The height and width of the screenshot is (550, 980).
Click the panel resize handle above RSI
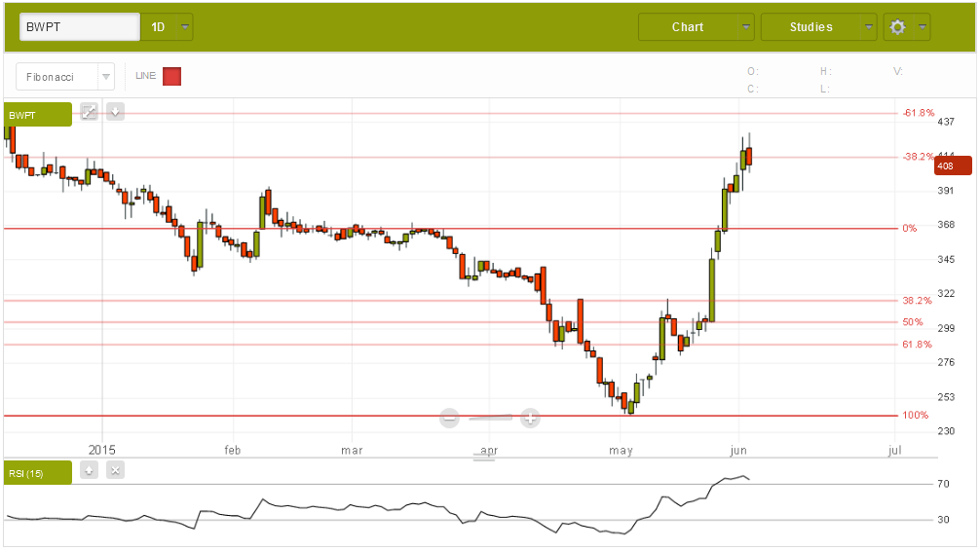(484, 457)
